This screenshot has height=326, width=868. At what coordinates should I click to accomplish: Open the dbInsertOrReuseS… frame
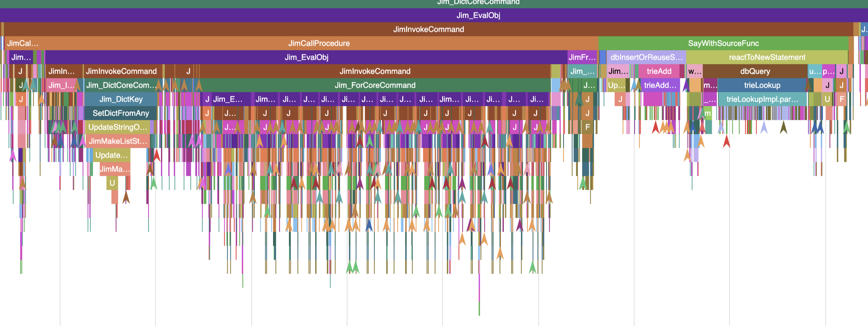[646, 57]
